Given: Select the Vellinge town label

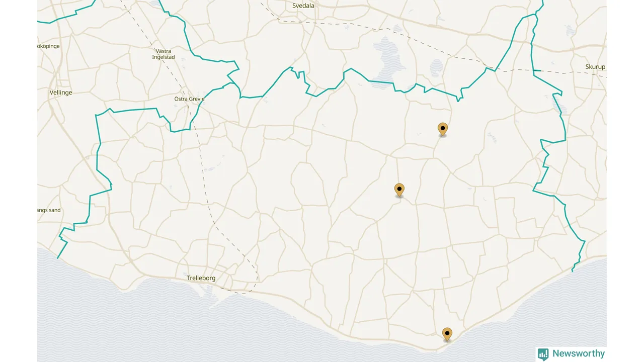Looking at the screenshot, I should [x=61, y=93].
